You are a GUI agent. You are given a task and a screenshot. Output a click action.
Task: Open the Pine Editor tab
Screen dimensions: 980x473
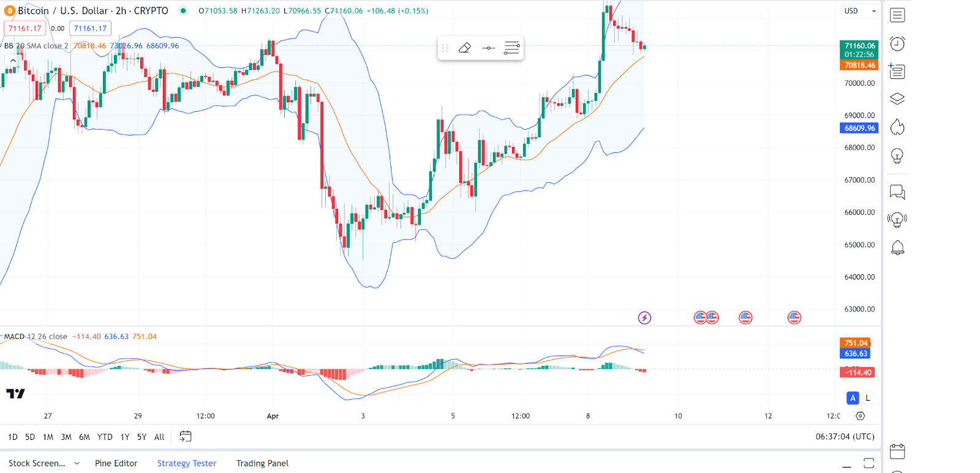pos(116,463)
